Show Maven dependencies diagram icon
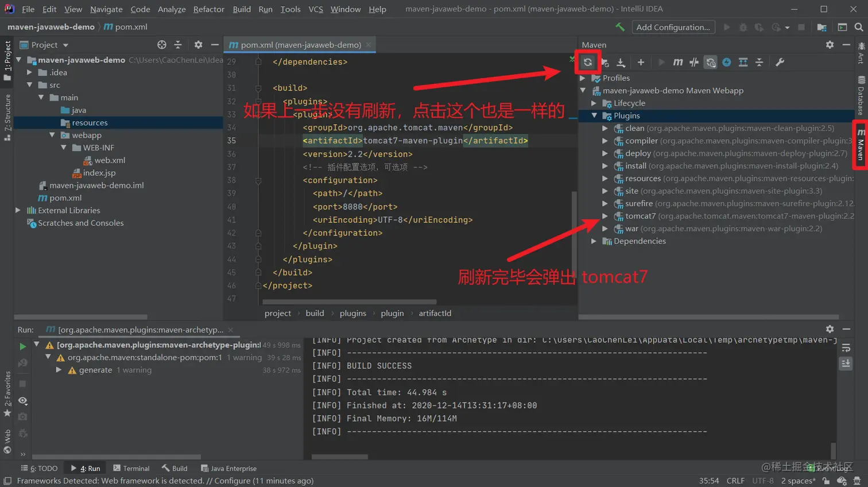 (743, 62)
